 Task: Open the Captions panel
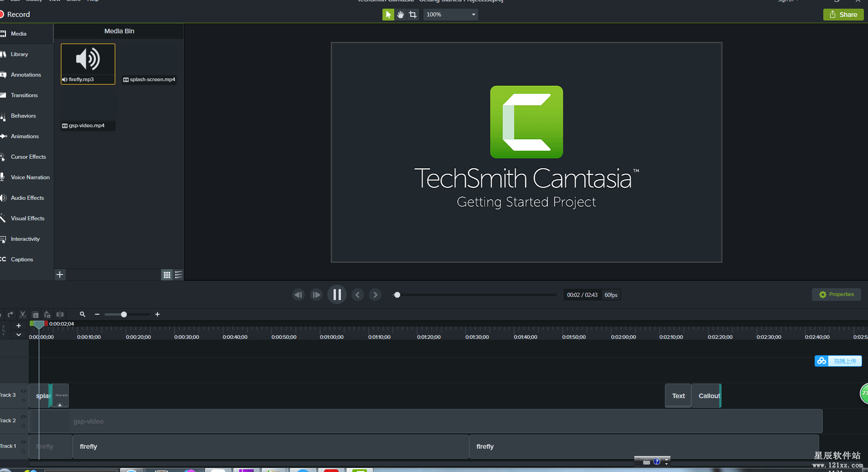click(x=26, y=259)
